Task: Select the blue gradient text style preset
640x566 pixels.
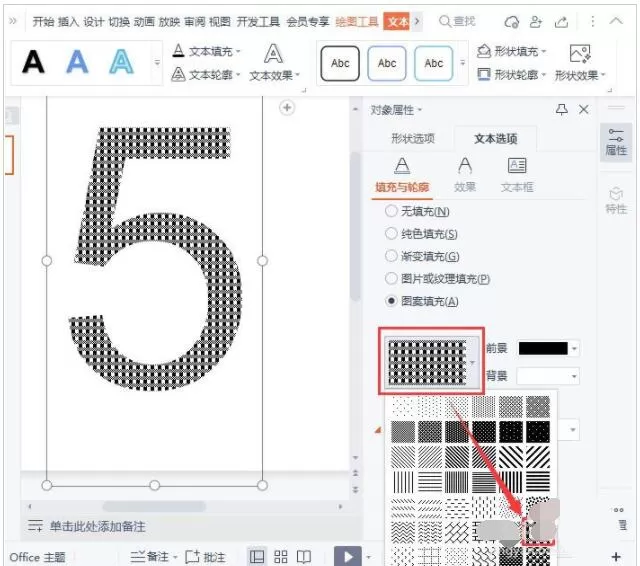Action: [77, 62]
